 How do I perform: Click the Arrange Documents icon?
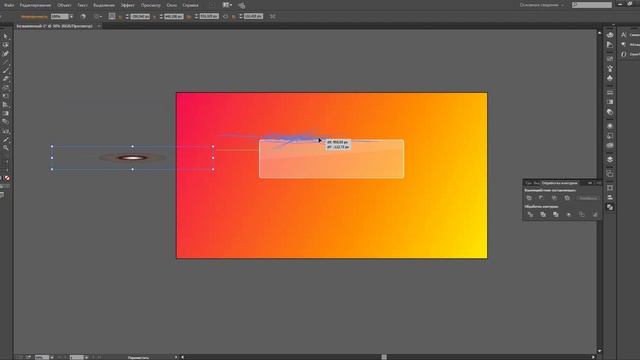227,5
